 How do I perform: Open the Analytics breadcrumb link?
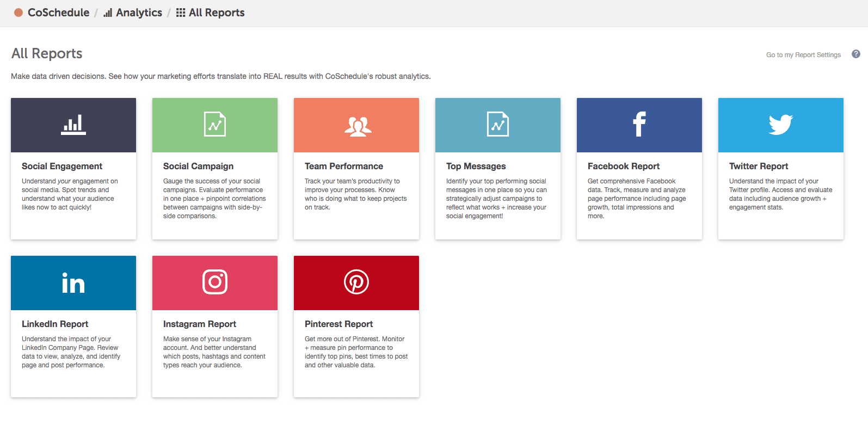[139, 13]
